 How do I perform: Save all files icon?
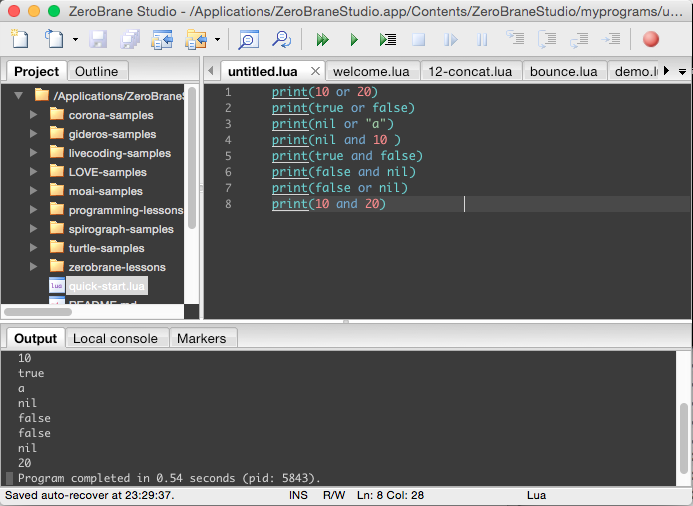pyautogui.click(x=130, y=39)
